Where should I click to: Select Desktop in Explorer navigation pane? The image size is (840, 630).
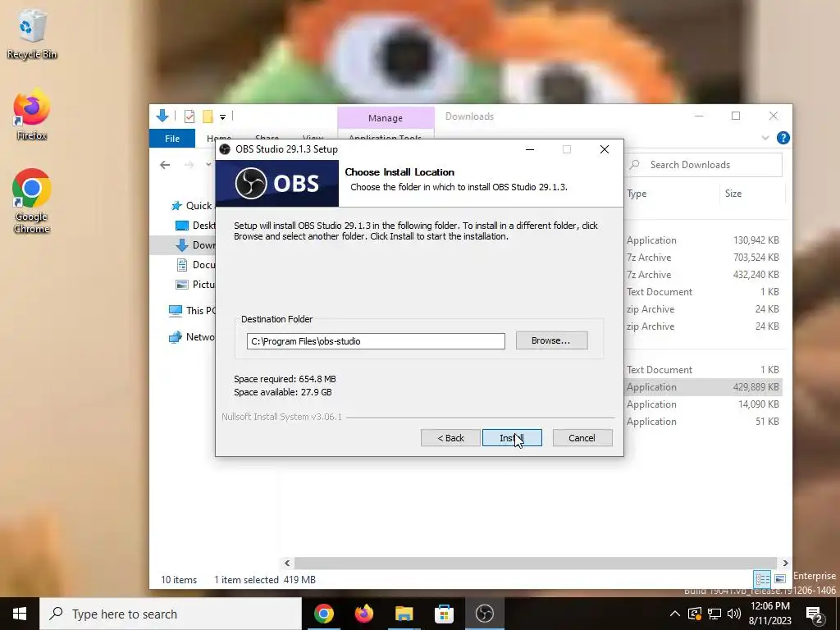tap(195, 226)
